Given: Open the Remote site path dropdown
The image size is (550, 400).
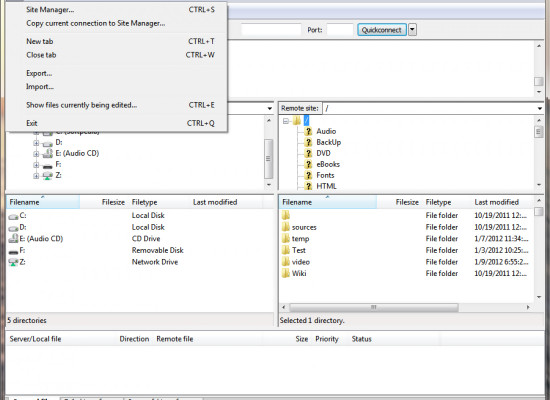Looking at the screenshot, I should click(540, 108).
